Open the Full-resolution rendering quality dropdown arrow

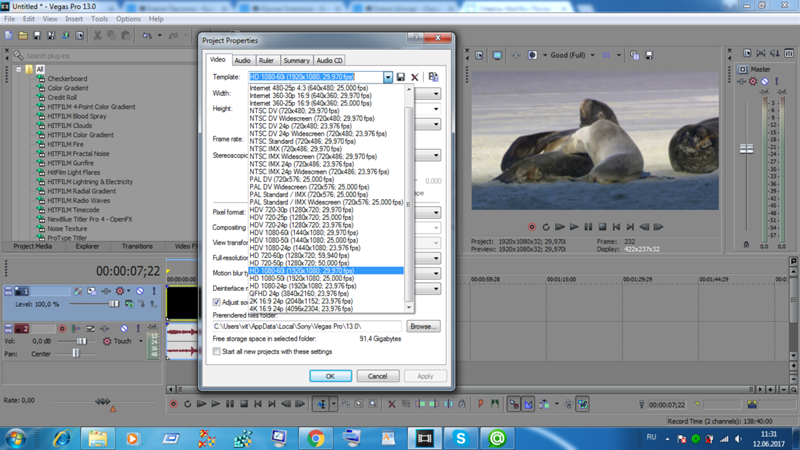(x=436, y=258)
